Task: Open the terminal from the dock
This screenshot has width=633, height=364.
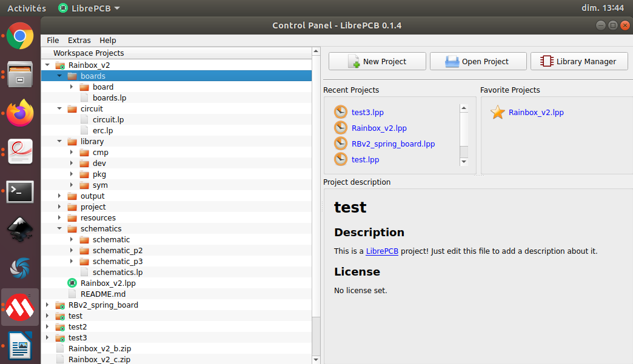Action: (x=20, y=191)
